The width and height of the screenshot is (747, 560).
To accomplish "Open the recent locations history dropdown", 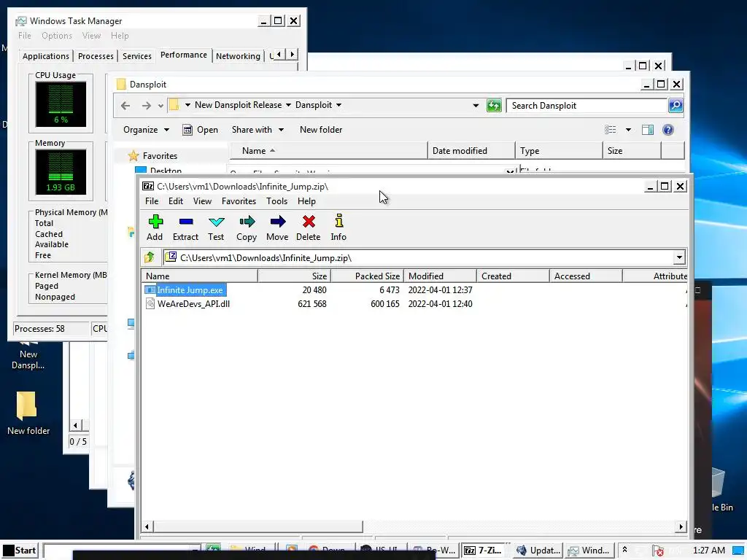I will [x=160, y=105].
